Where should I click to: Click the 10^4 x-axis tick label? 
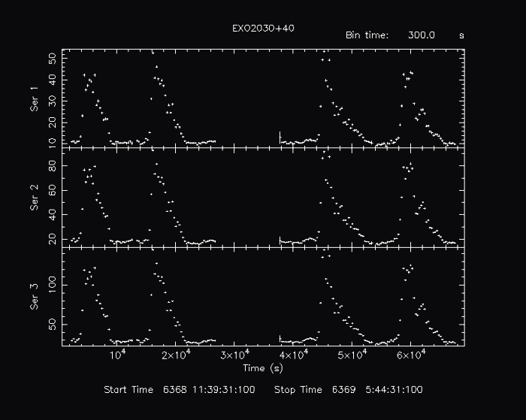(117, 355)
